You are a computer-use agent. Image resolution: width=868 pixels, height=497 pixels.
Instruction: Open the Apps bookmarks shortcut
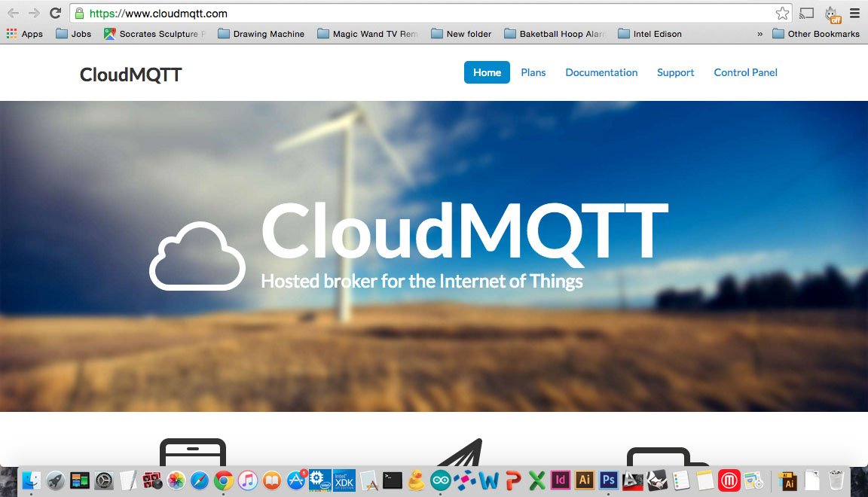(24, 34)
